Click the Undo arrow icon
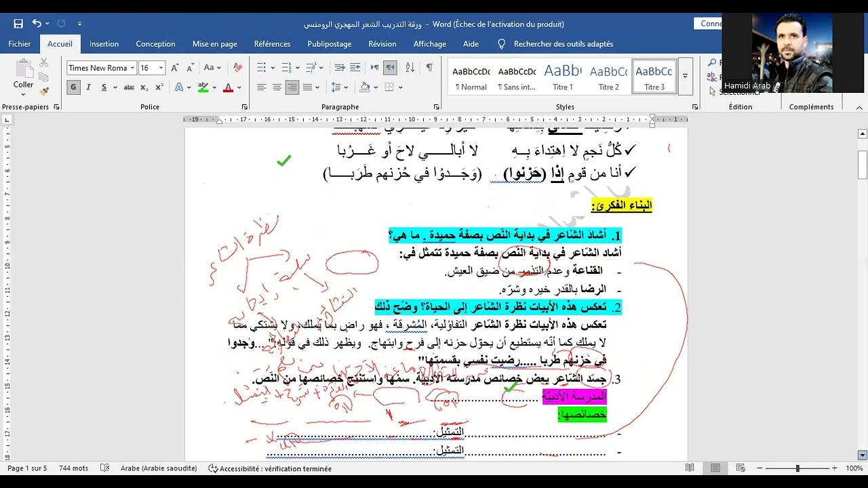Screen dimensions: 868x488 click(x=37, y=24)
